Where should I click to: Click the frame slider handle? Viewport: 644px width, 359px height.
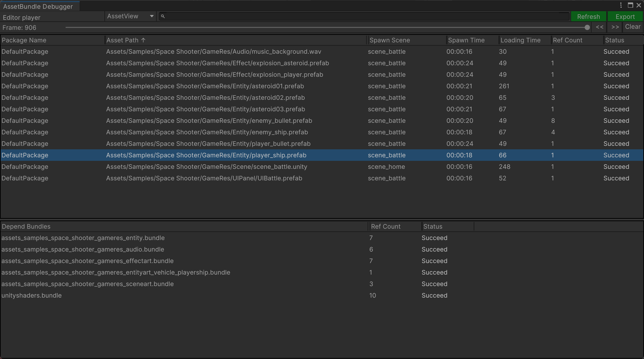587,27
